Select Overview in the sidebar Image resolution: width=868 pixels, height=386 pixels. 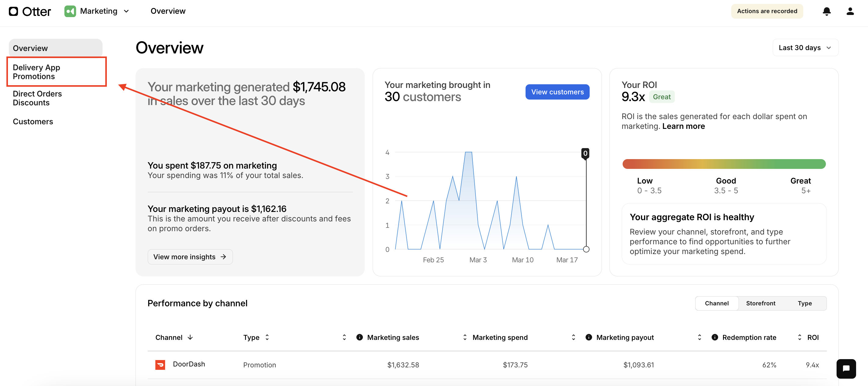click(x=56, y=48)
